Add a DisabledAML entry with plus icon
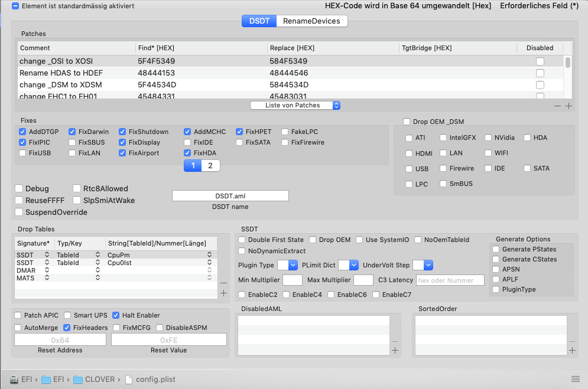Viewport: 588px width, 389px height. pos(395,351)
